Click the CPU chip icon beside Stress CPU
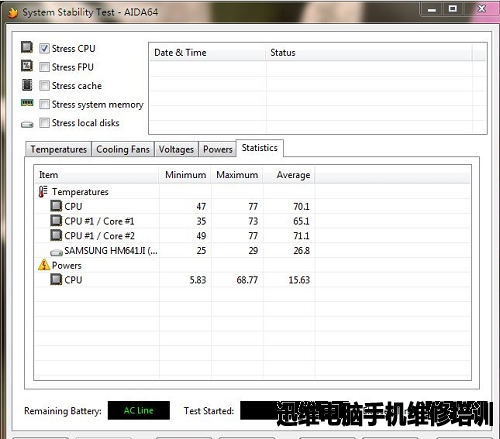500x439 pixels. 27,47
